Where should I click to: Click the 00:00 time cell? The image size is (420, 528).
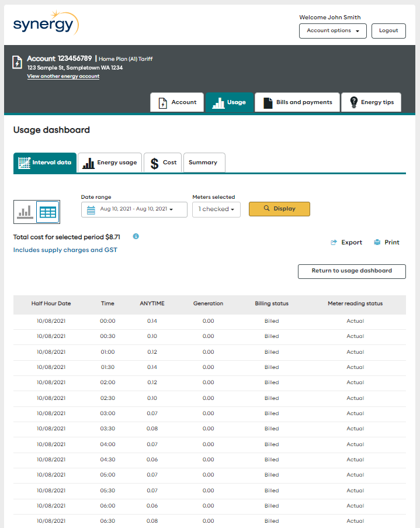coord(107,321)
